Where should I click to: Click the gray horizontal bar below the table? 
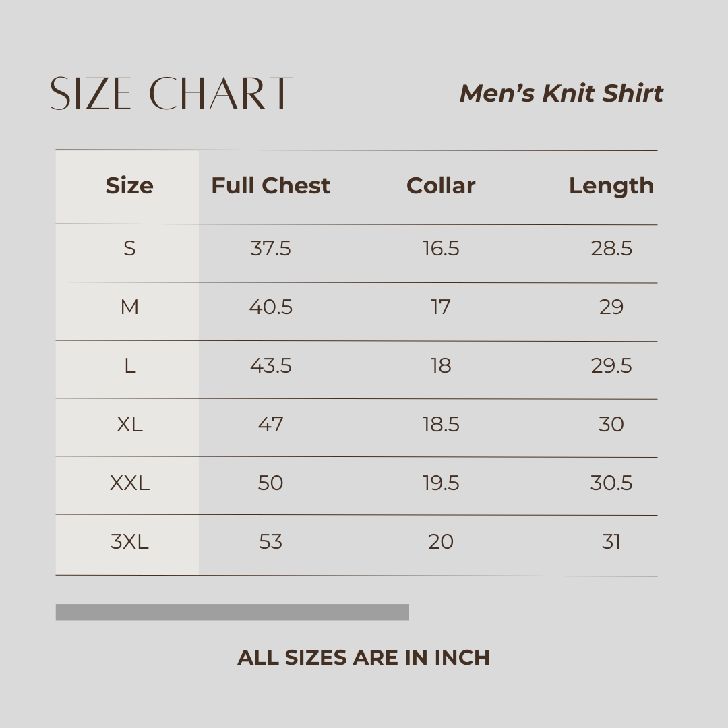(x=232, y=612)
